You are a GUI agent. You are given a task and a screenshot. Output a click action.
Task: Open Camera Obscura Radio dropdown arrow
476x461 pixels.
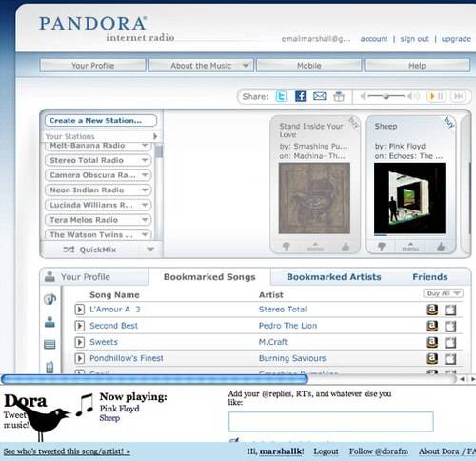tap(145, 175)
